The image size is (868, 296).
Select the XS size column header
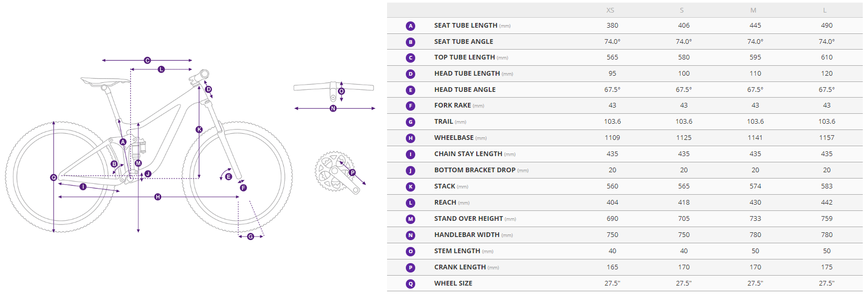click(610, 10)
